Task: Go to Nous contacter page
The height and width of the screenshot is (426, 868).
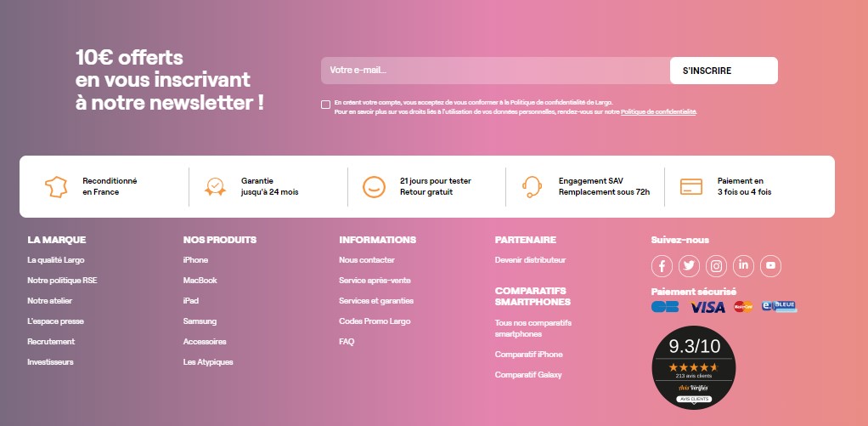Action: [366, 260]
